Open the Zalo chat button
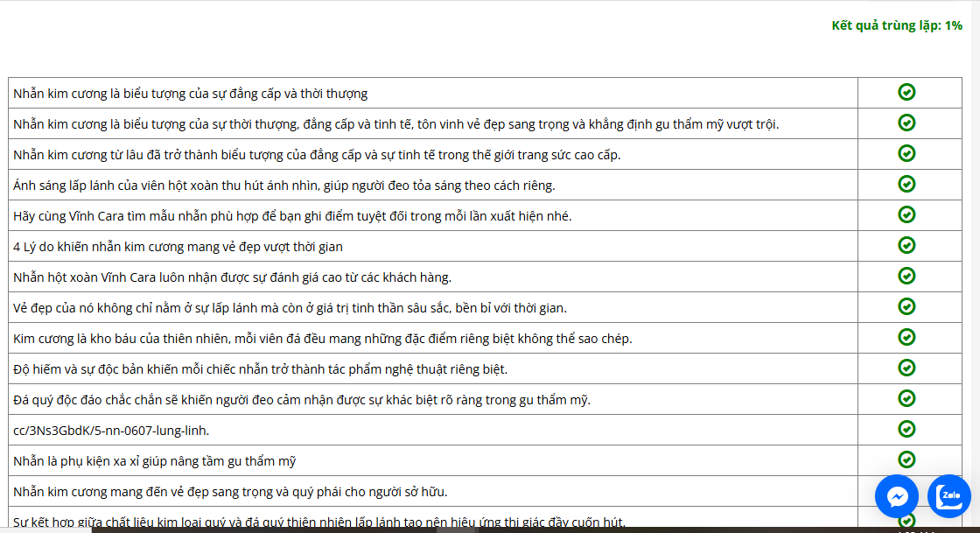 click(x=949, y=497)
